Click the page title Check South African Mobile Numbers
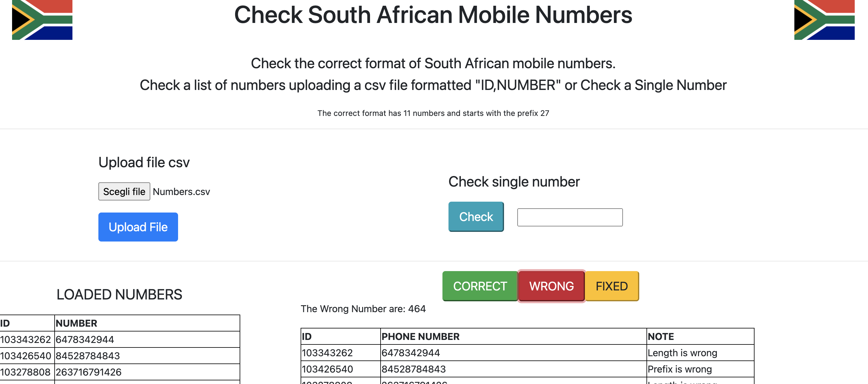The height and width of the screenshot is (384, 868). point(434,14)
